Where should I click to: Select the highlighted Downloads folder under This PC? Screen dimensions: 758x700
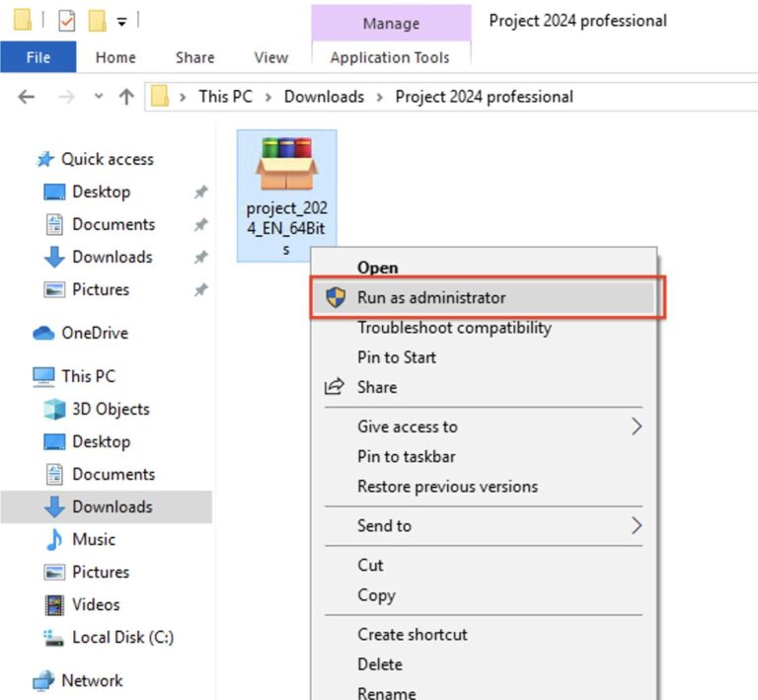point(107,506)
